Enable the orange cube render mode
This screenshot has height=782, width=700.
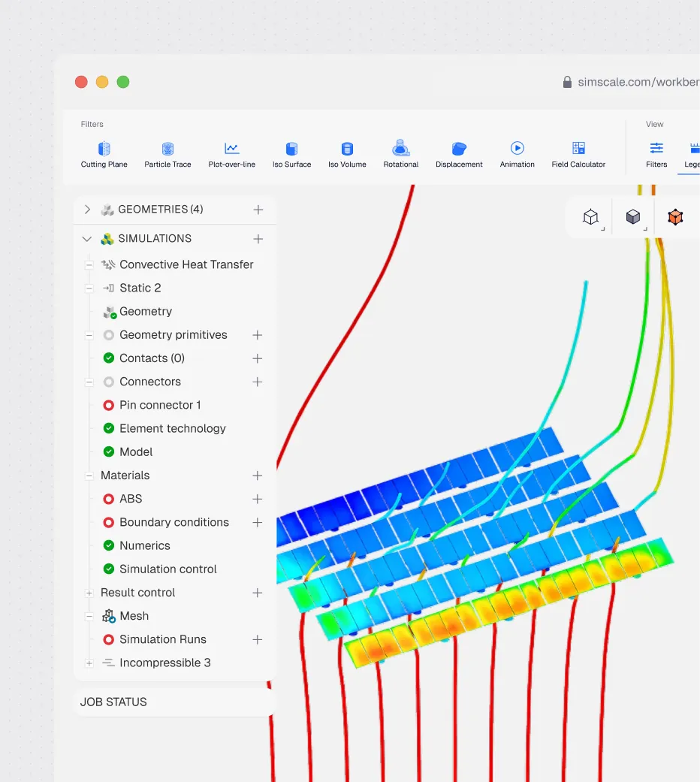point(675,217)
